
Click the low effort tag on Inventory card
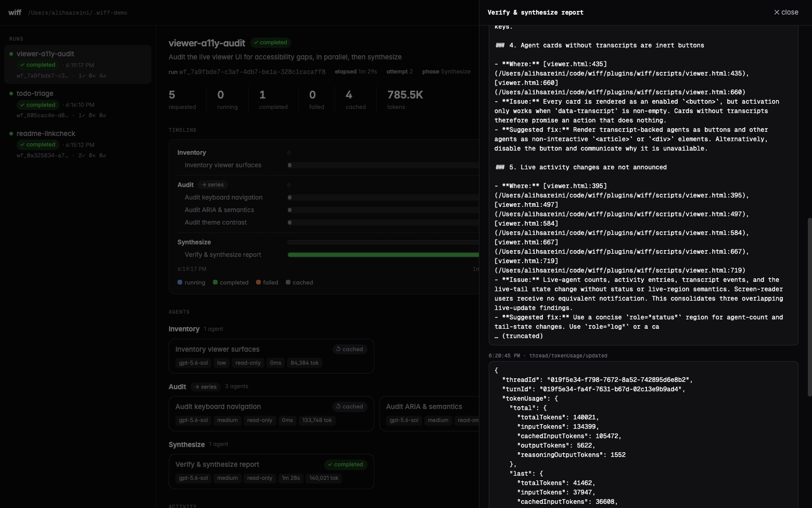(x=222, y=363)
